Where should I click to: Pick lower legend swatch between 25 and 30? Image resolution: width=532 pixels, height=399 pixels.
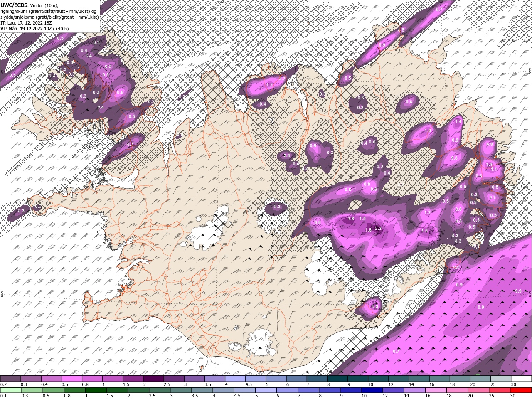point(500,390)
